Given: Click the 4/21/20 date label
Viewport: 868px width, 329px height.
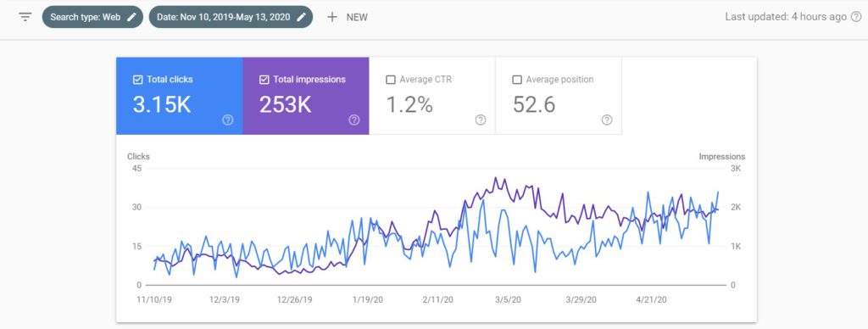Looking at the screenshot, I should click(652, 299).
